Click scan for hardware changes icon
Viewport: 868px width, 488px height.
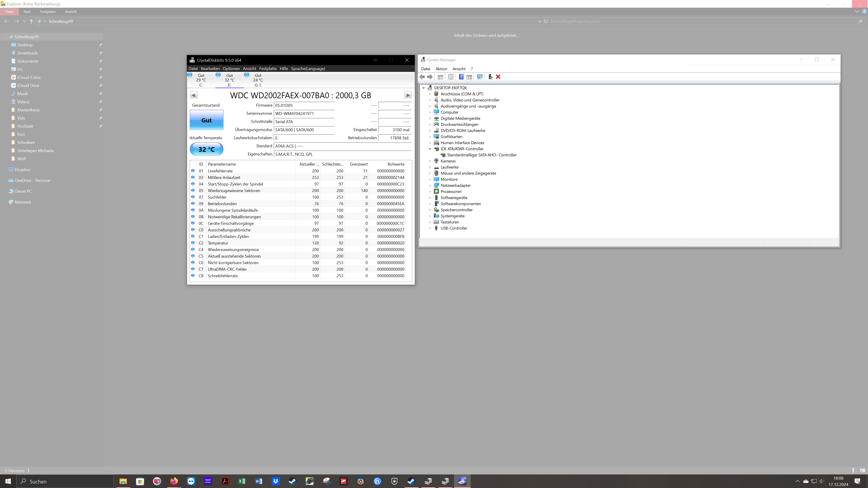click(x=479, y=77)
